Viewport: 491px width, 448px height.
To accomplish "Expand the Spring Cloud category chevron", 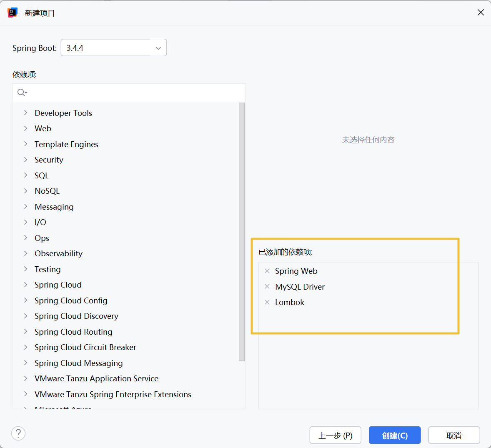I will [x=26, y=285].
